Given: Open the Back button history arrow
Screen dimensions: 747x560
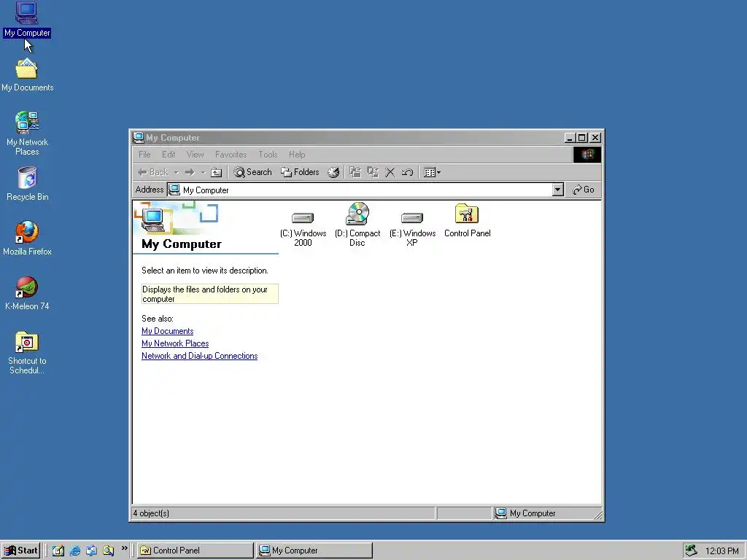Looking at the screenshot, I should [177, 172].
